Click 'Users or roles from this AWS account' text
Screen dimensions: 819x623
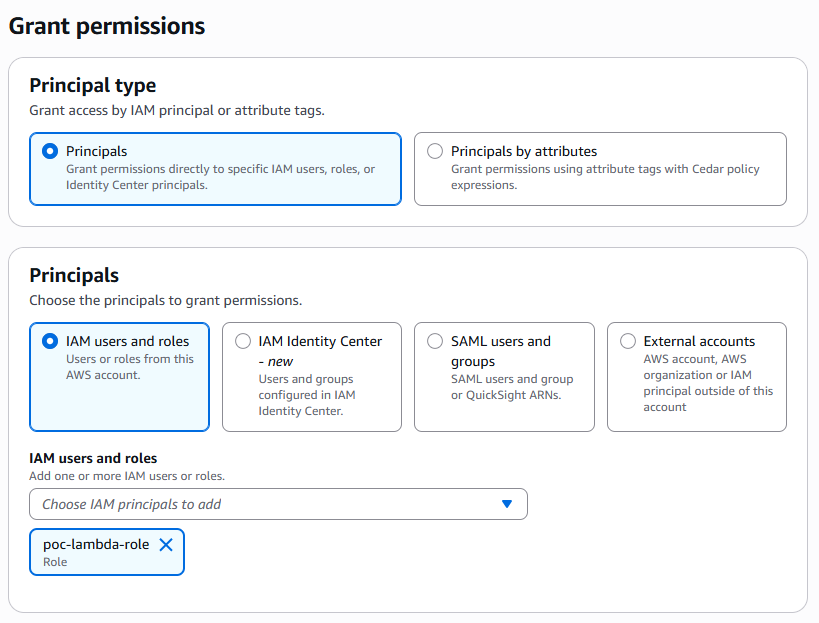point(130,367)
